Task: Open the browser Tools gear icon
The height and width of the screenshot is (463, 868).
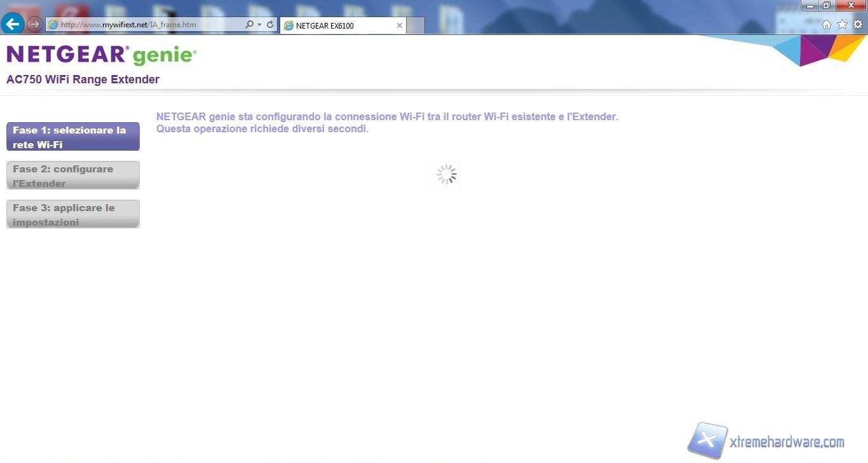Action: [x=858, y=25]
